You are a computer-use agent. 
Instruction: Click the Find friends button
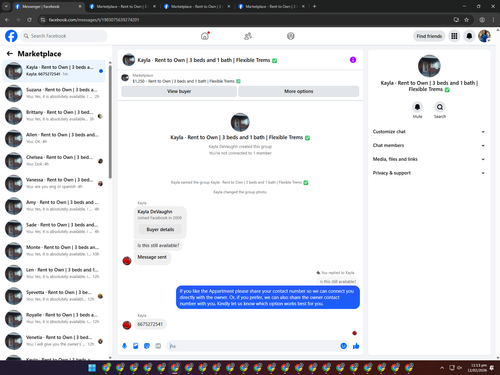429,36
